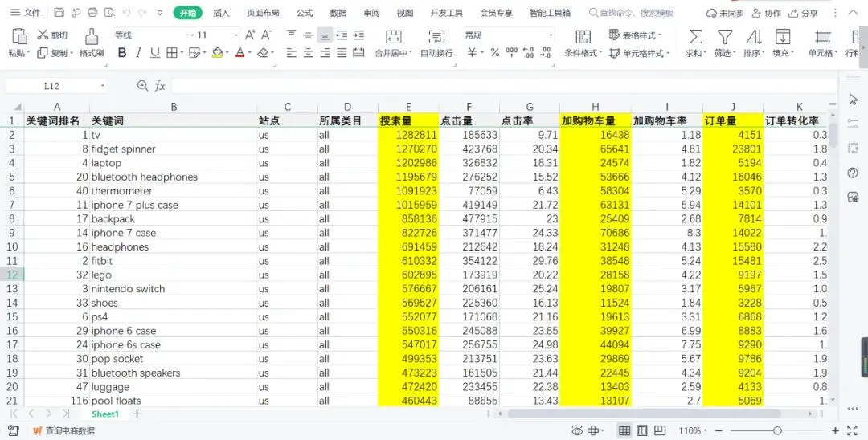Click the zoom slider handle in status bar

[777, 430]
